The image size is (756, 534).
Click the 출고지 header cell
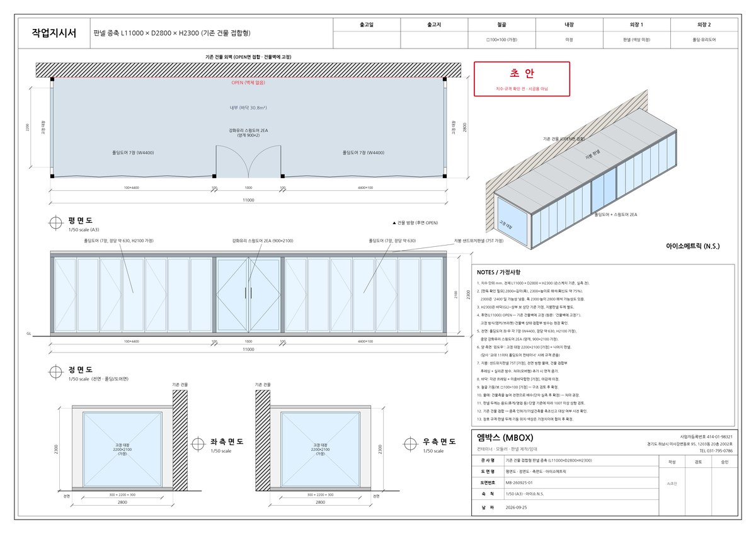tap(434, 25)
